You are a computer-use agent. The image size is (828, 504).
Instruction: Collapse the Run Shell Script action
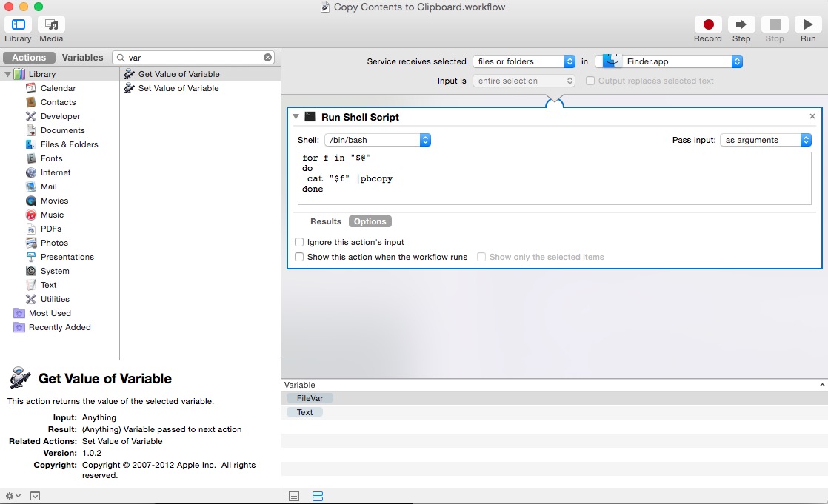296,117
